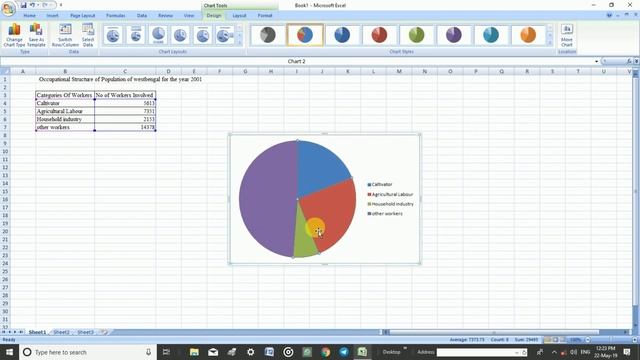This screenshot has width=640, height=360.
Task: Select column D header
Action: pyautogui.click(x=168, y=71)
